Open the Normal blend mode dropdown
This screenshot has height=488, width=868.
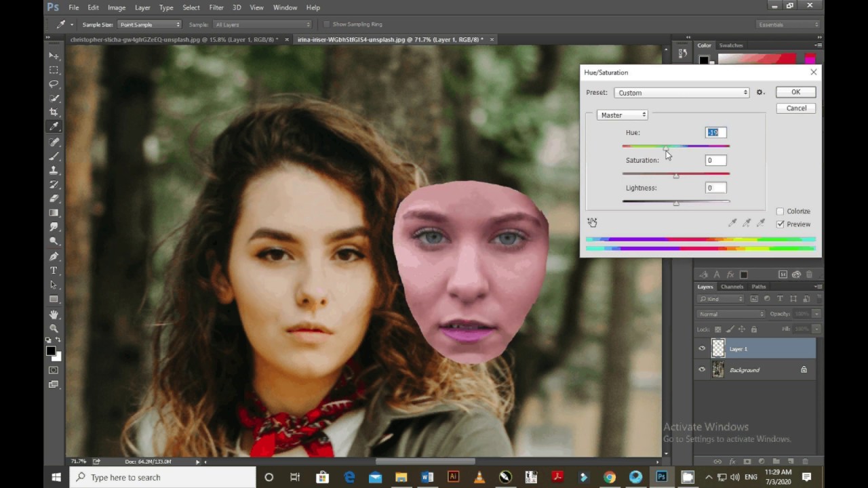tap(731, 314)
